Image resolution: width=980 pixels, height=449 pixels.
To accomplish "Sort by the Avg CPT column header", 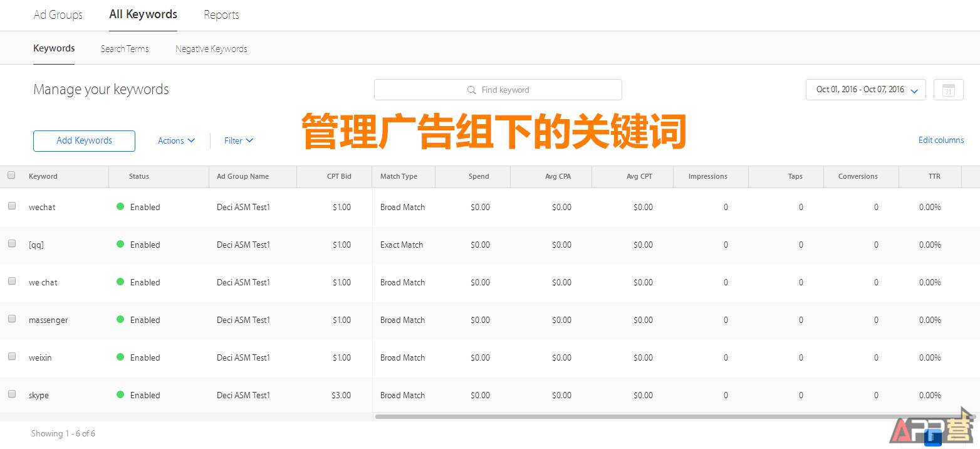I will click(639, 176).
